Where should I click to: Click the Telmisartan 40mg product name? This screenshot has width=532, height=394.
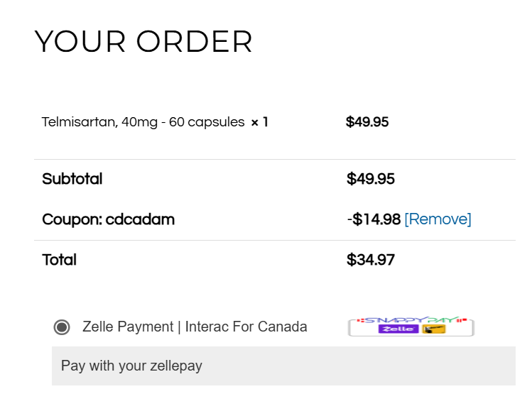click(143, 122)
